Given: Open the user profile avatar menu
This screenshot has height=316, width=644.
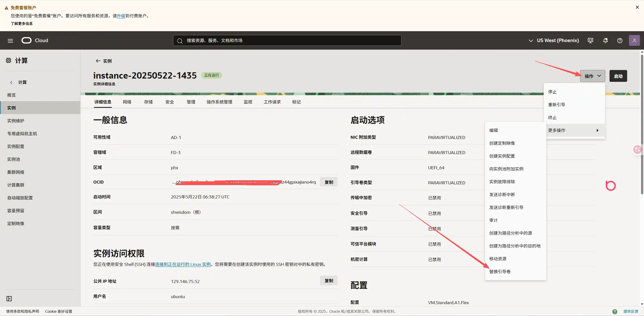Looking at the screenshot, I should (x=634, y=41).
